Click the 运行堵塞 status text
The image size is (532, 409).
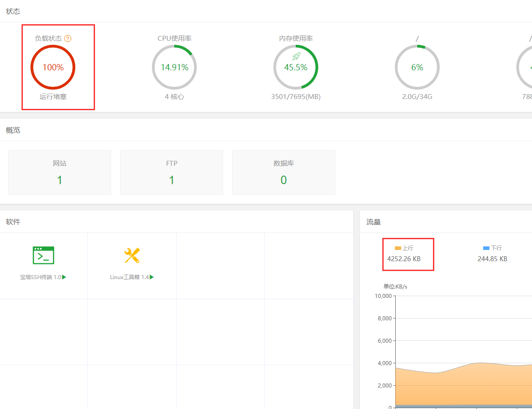(x=53, y=97)
